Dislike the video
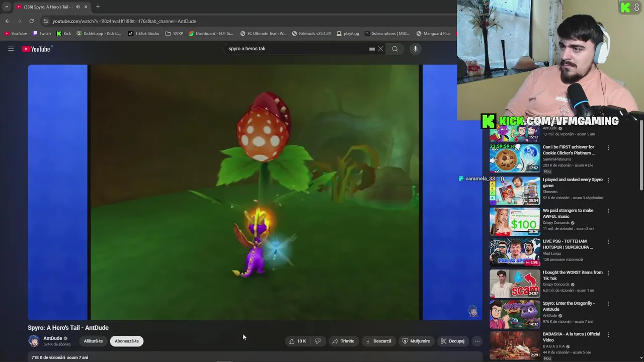Viewport: 644px width, 362px height. coord(317,341)
